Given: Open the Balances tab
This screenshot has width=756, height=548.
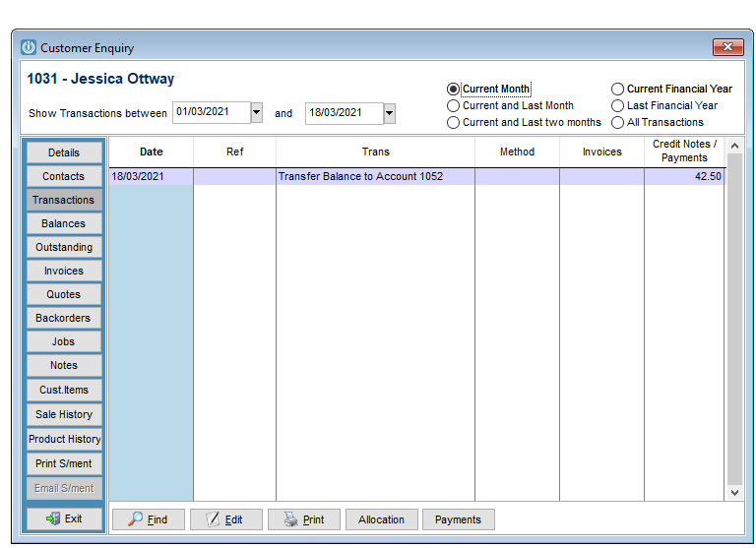Looking at the screenshot, I should (x=64, y=223).
